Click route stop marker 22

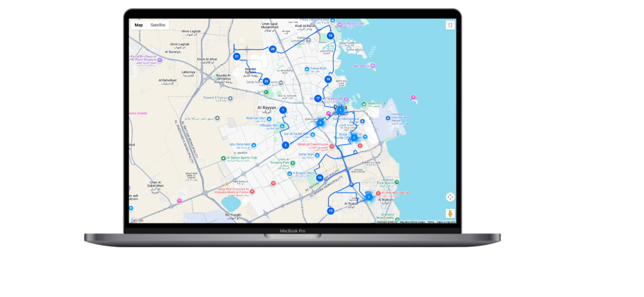pyautogui.click(x=266, y=81)
